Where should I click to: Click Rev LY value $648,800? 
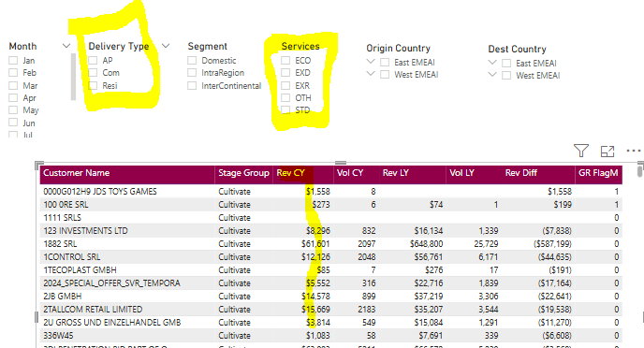click(426, 244)
